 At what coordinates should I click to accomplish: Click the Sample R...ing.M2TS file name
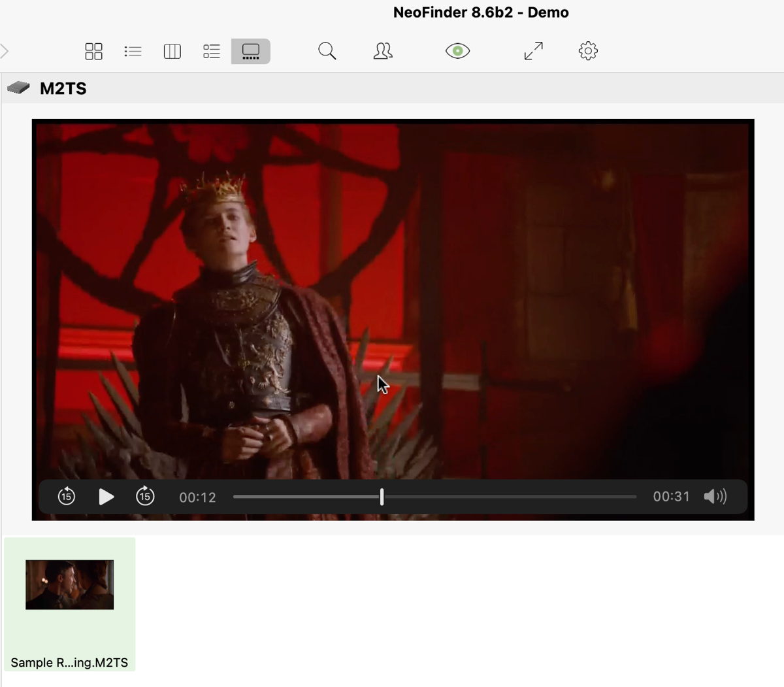coord(69,662)
